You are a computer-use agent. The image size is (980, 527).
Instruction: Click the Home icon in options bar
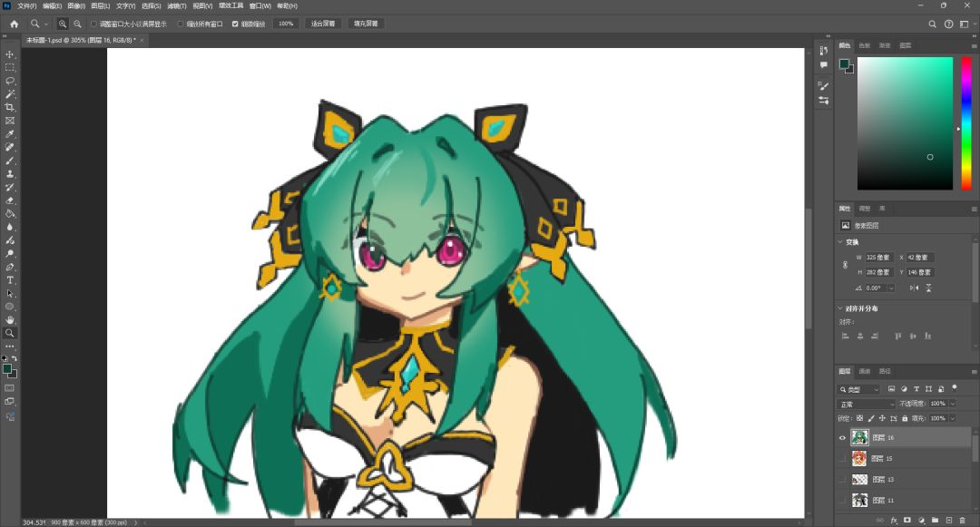(x=14, y=24)
